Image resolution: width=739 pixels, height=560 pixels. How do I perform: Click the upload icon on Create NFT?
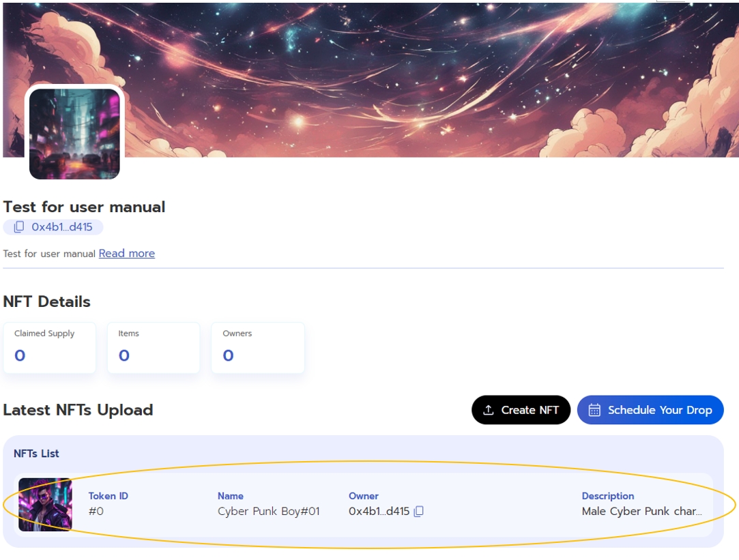pos(488,410)
